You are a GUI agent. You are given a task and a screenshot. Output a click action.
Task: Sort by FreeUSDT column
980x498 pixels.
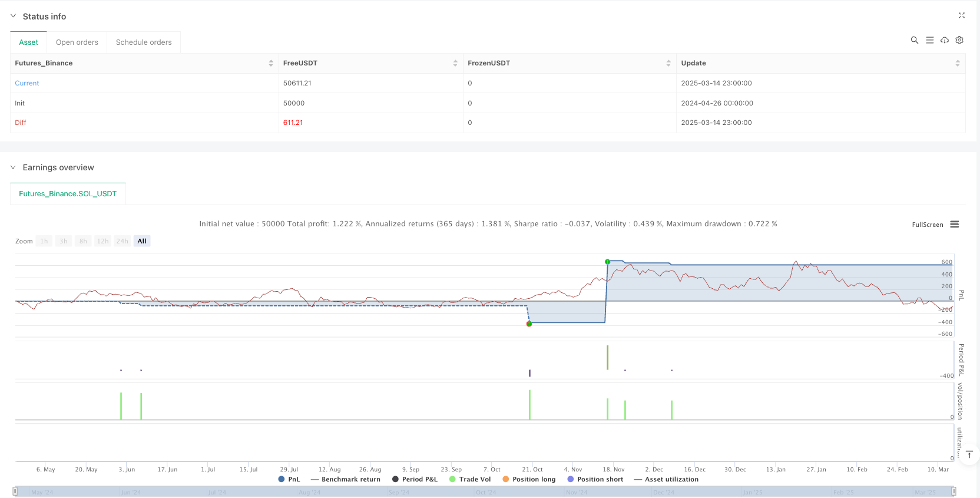(455, 63)
